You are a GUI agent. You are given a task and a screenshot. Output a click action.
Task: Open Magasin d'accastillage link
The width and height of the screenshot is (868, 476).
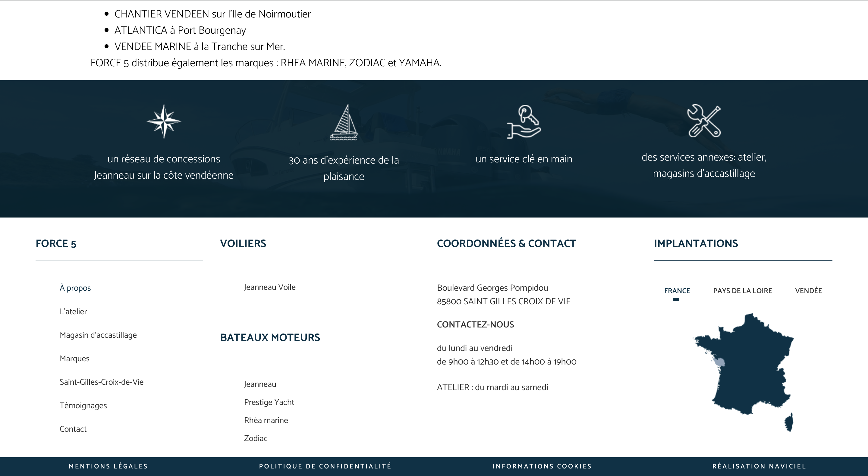coord(98,335)
